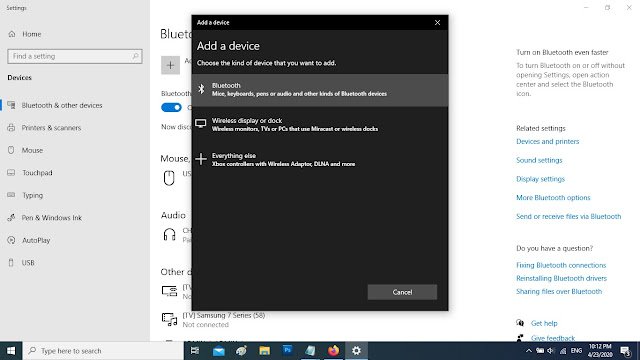The image size is (640, 360).
Task: Select Everything else option
Action: point(320,160)
